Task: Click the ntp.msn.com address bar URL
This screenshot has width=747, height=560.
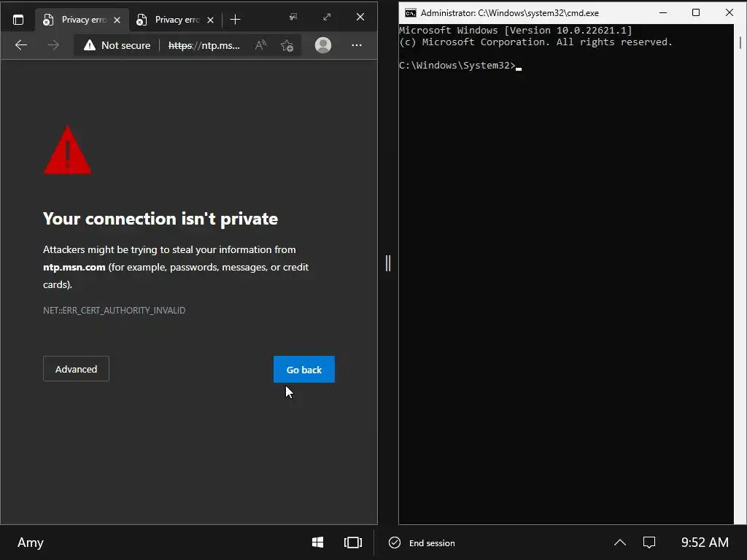Action: [x=204, y=45]
